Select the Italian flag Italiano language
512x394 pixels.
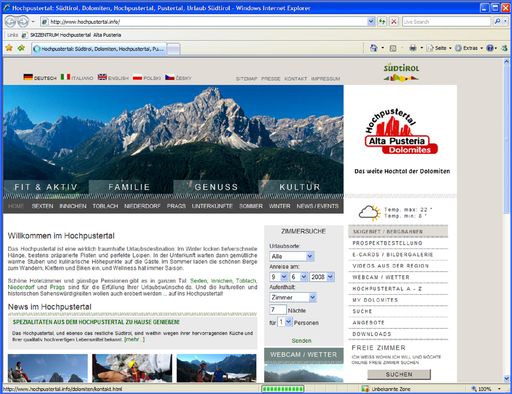[x=77, y=77]
